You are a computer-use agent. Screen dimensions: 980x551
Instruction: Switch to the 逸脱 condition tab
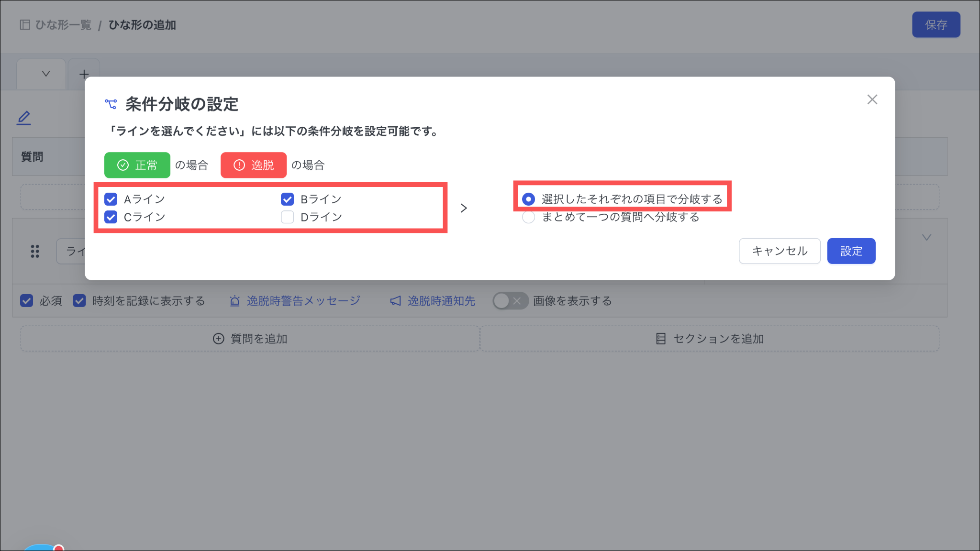coord(253,165)
